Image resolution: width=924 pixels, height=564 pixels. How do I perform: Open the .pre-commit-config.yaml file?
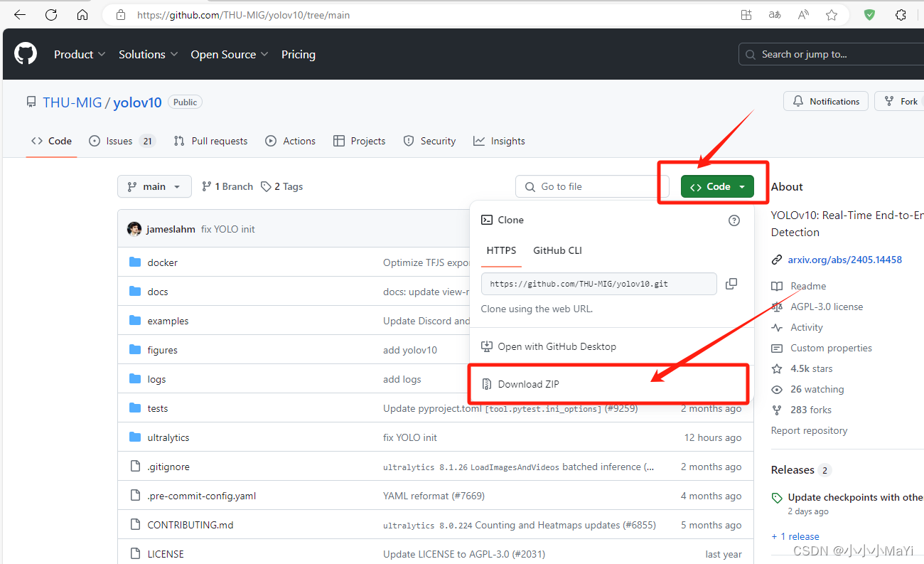pos(202,496)
